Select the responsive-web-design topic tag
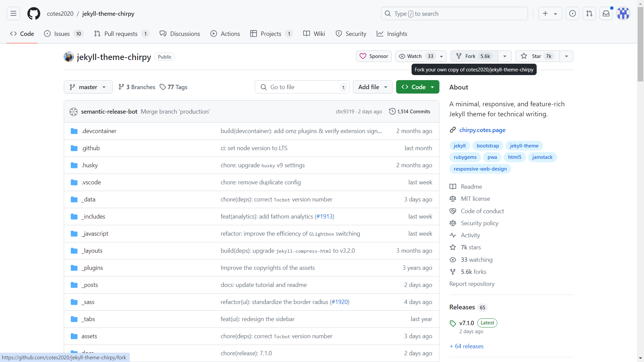 pyautogui.click(x=480, y=169)
